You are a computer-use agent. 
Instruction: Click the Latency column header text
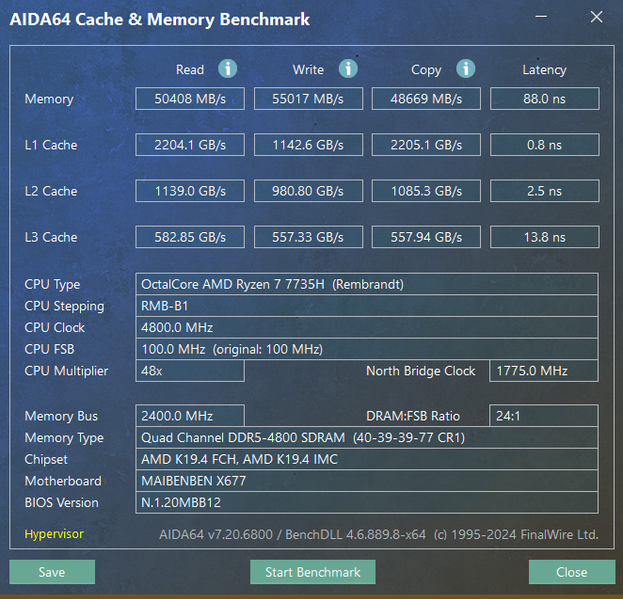[545, 70]
